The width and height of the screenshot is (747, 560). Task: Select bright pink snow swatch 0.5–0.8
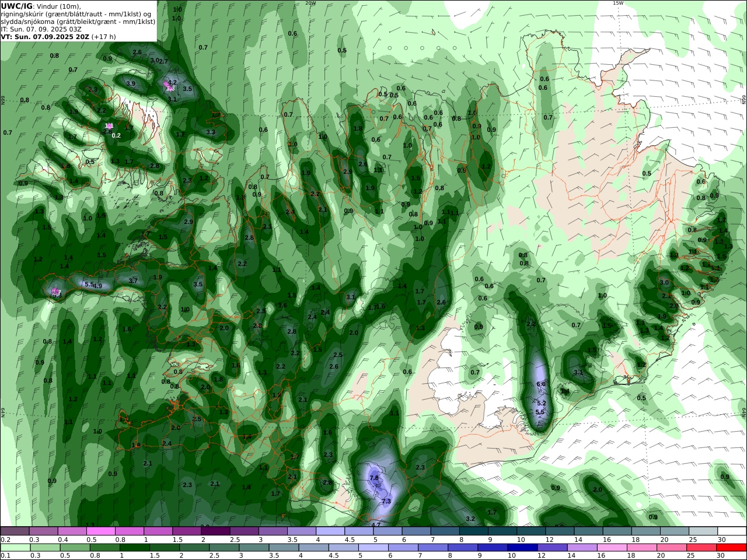(100, 531)
